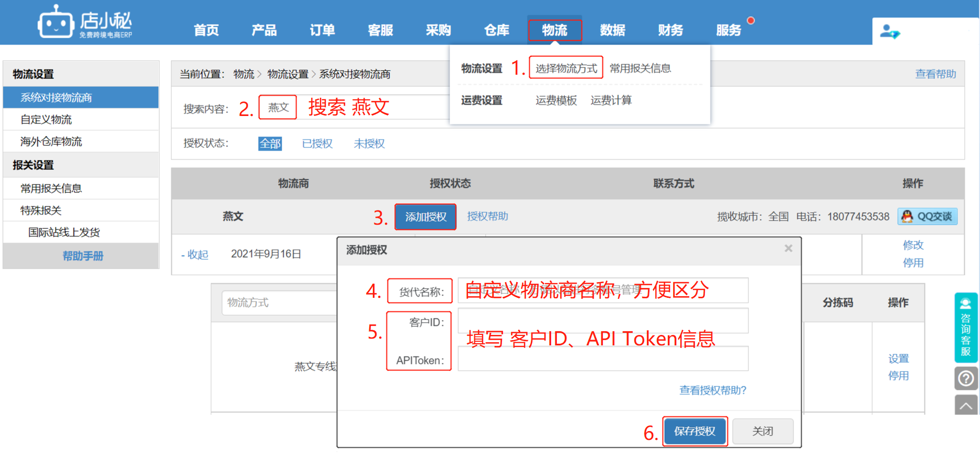Click the question mark help icon
Viewport: 980px width, 453px height.
tap(966, 378)
